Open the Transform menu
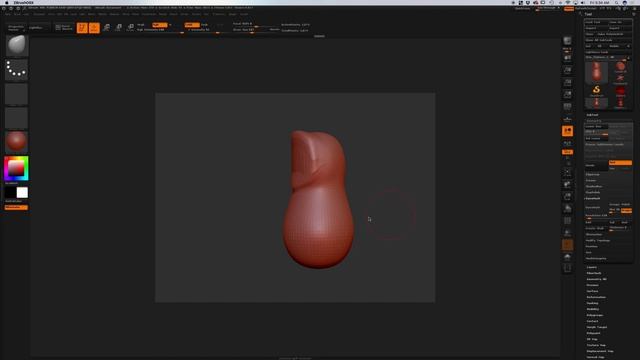This screenshot has width=640, height=360. [218, 14]
